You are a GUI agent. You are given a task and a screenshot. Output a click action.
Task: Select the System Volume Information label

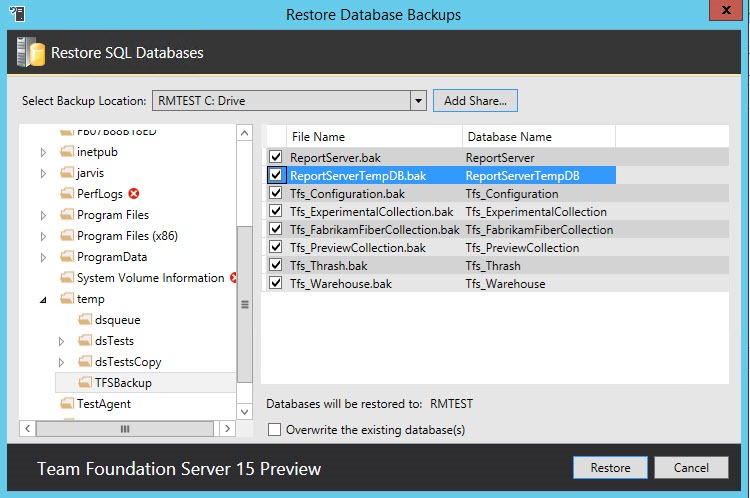[x=151, y=278]
